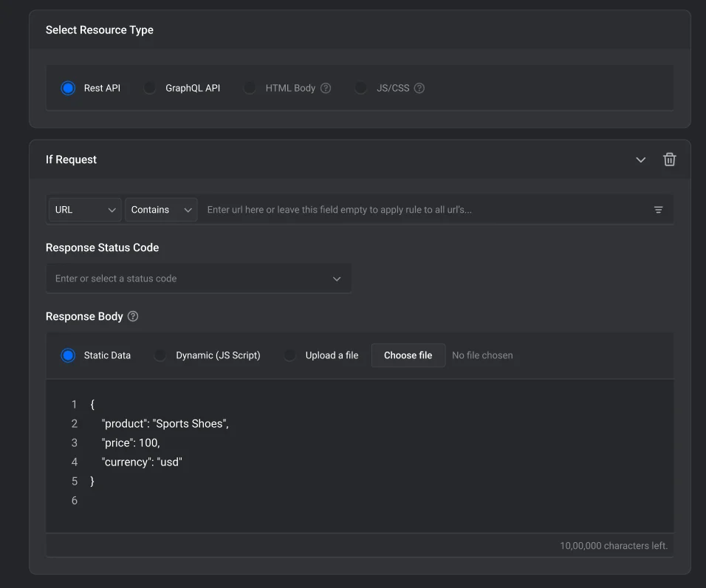Viewport: 706px width, 588px height.
Task: Select the HTML Body radio button
Action: tap(250, 88)
